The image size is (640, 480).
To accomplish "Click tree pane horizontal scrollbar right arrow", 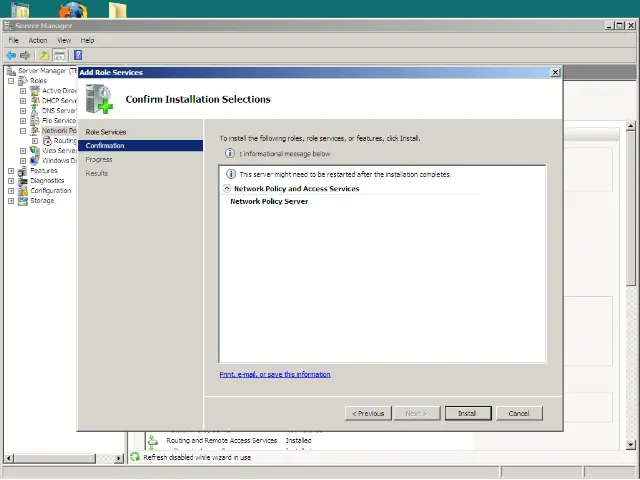I will pyautogui.click(x=119, y=458).
